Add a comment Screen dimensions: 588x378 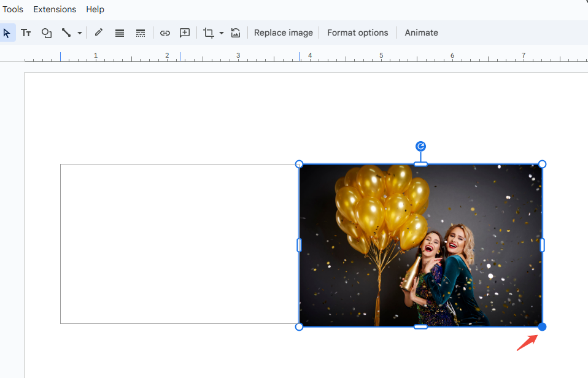tap(184, 33)
